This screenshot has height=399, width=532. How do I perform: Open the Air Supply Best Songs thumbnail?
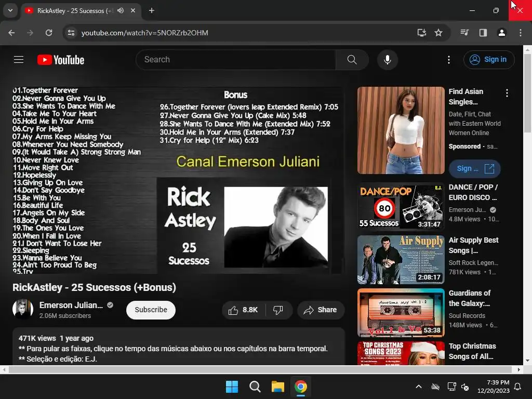pos(401,260)
